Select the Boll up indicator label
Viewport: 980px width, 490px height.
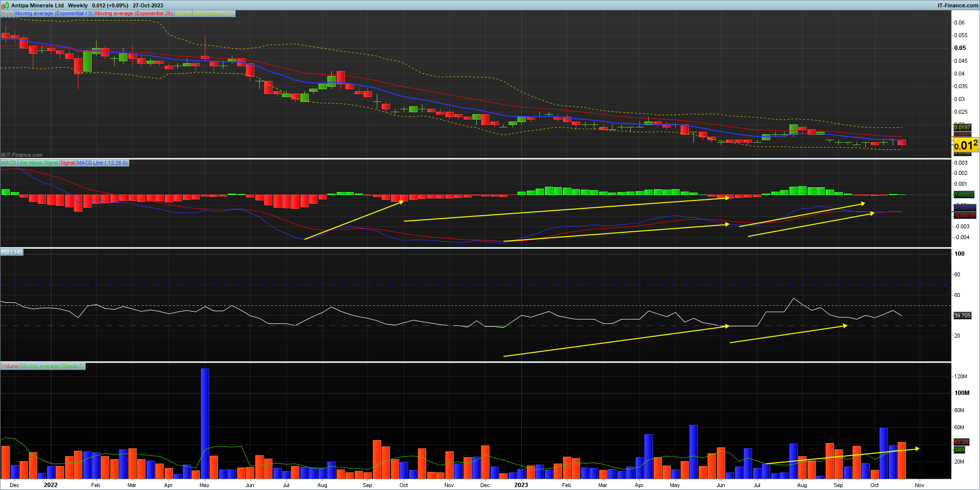click(x=183, y=13)
